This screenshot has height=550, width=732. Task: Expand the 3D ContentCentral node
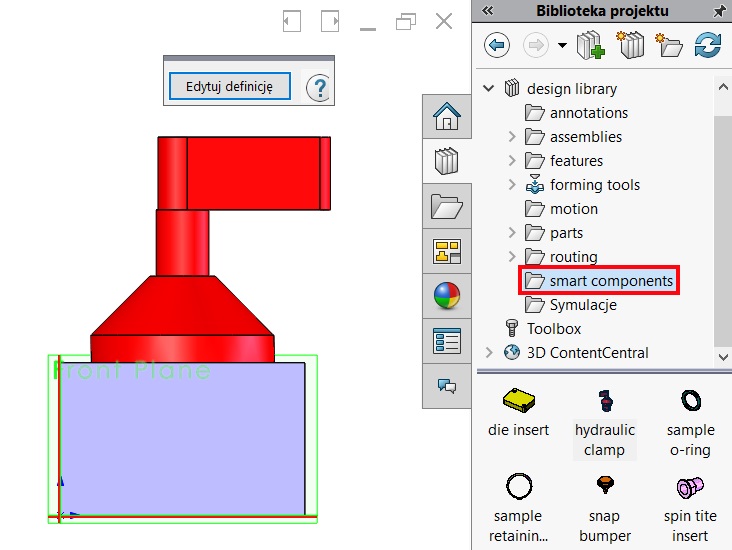click(489, 353)
